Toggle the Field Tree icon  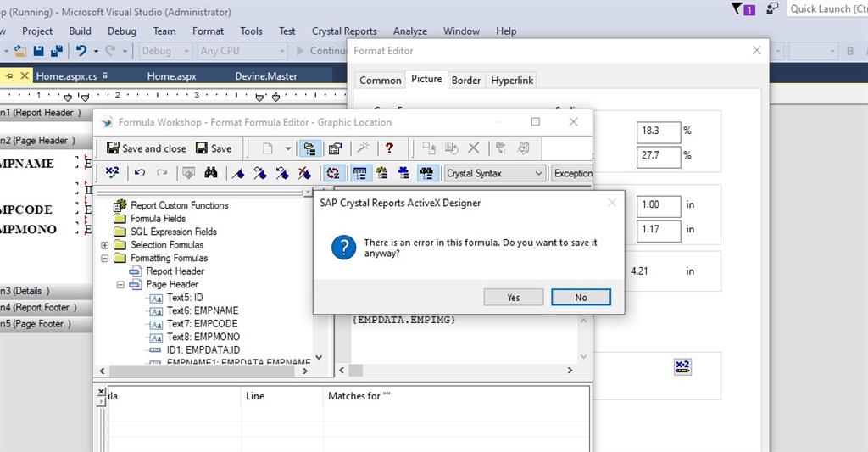(x=359, y=173)
